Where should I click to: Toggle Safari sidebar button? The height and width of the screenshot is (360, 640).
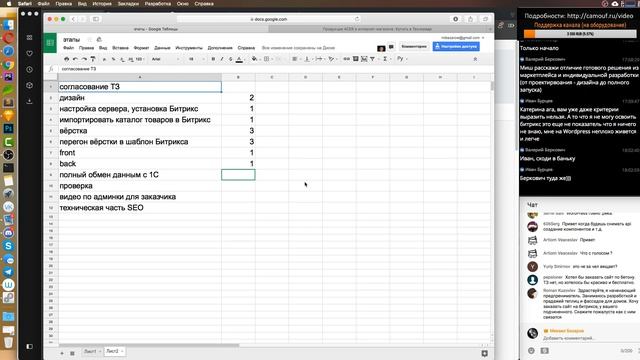click(x=96, y=19)
